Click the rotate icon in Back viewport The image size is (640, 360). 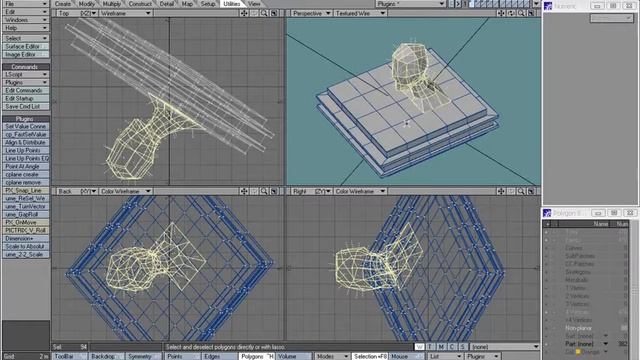coord(254,191)
